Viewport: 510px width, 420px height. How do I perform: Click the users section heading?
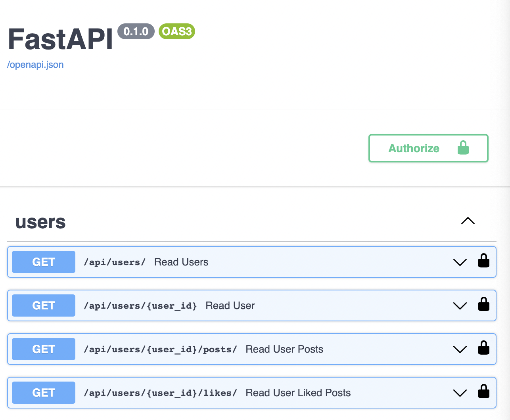point(40,222)
